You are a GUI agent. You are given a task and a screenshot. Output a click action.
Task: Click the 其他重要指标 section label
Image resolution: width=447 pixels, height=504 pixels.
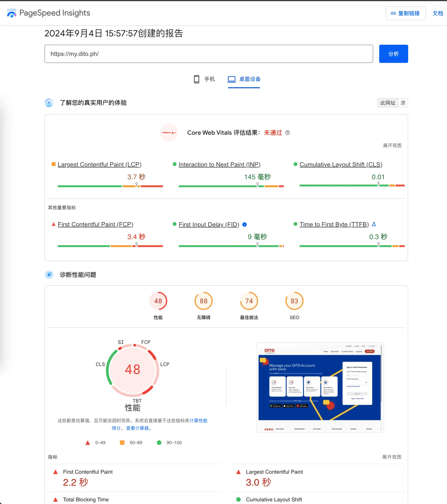pos(62,208)
